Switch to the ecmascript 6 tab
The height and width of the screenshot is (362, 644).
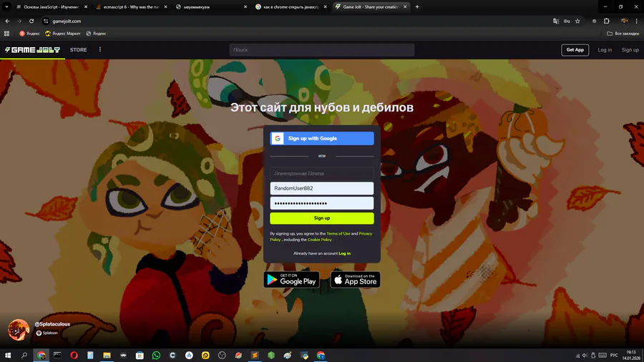click(x=132, y=6)
